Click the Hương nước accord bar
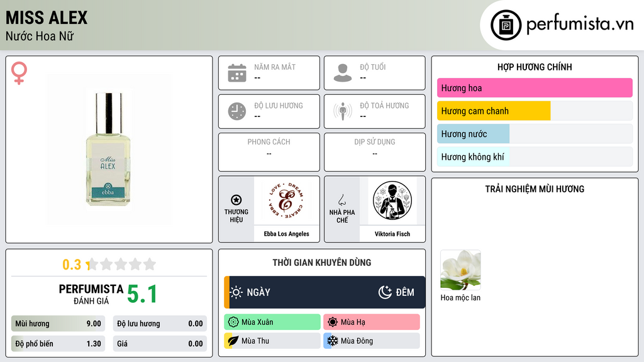The width and height of the screenshot is (644, 362). (535, 134)
